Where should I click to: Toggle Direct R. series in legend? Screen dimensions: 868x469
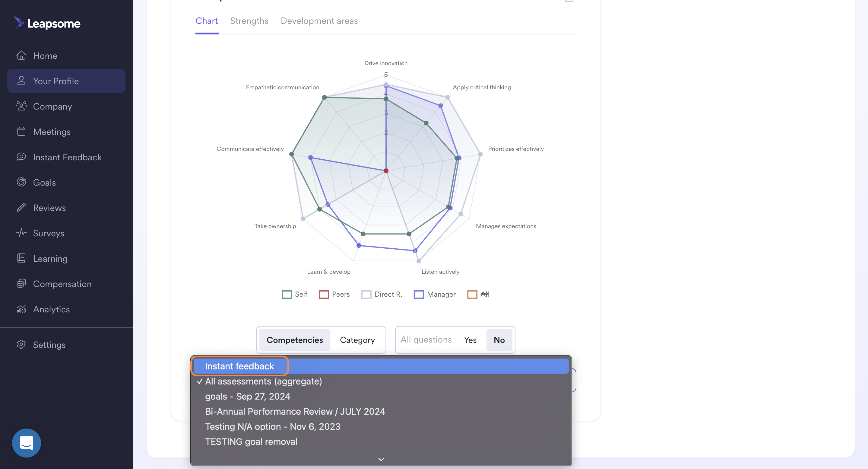(x=382, y=294)
